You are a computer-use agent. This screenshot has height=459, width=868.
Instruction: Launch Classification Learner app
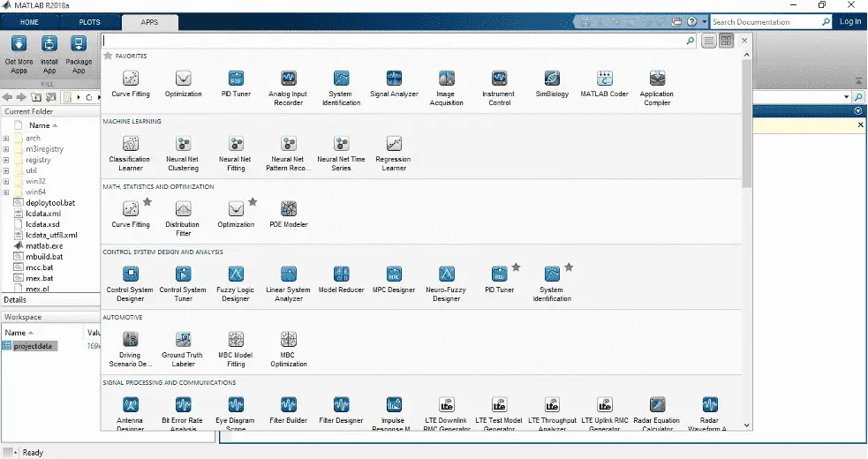(x=130, y=154)
